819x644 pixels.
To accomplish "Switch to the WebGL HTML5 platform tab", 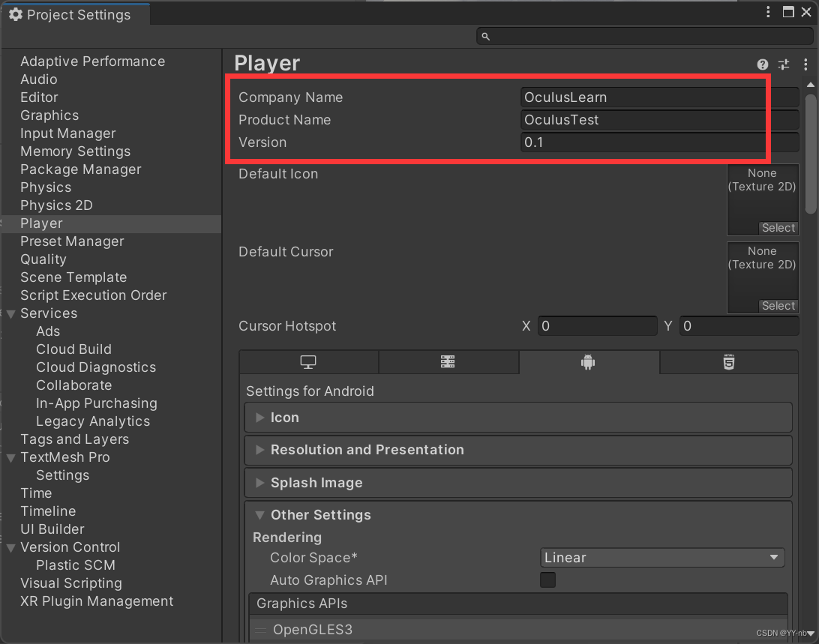I will pos(729,362).
